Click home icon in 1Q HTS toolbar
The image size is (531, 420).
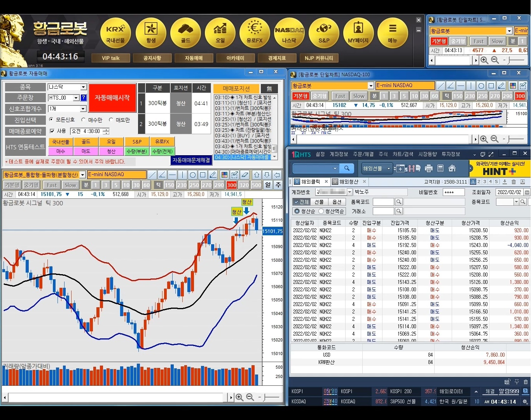(452, 168)
